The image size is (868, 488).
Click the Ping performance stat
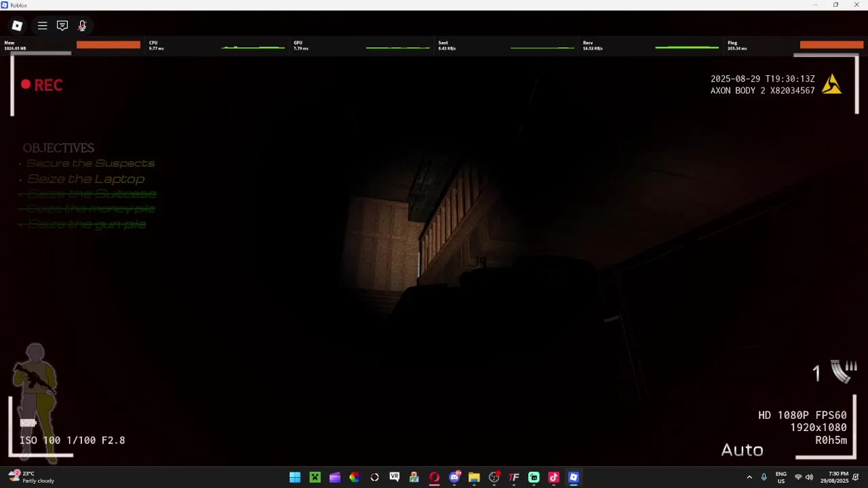(795, 45)
